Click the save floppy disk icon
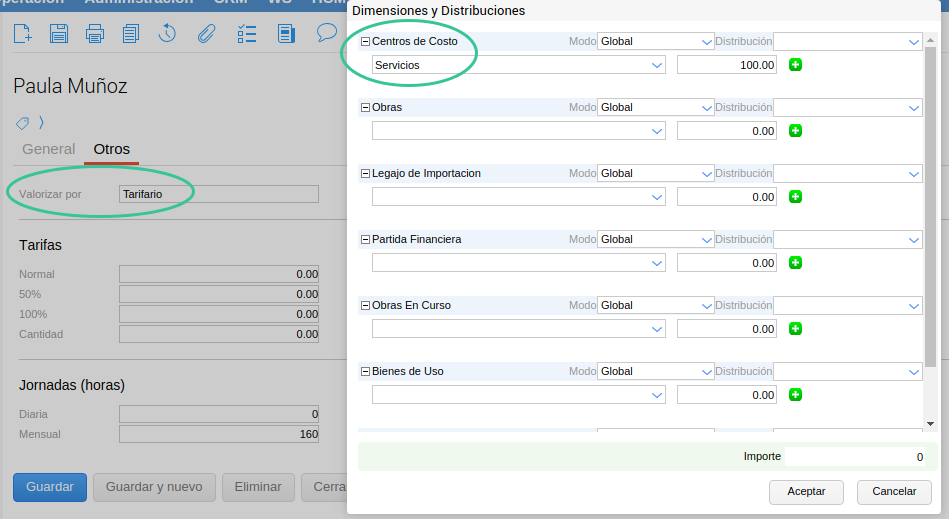949x519 pixels. [59, 33]
